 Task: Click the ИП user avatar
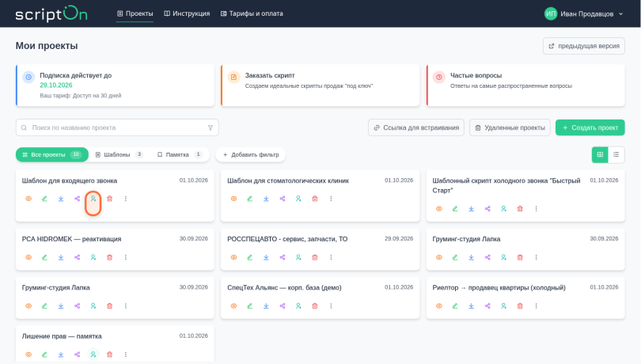click(x=551, y=14)
